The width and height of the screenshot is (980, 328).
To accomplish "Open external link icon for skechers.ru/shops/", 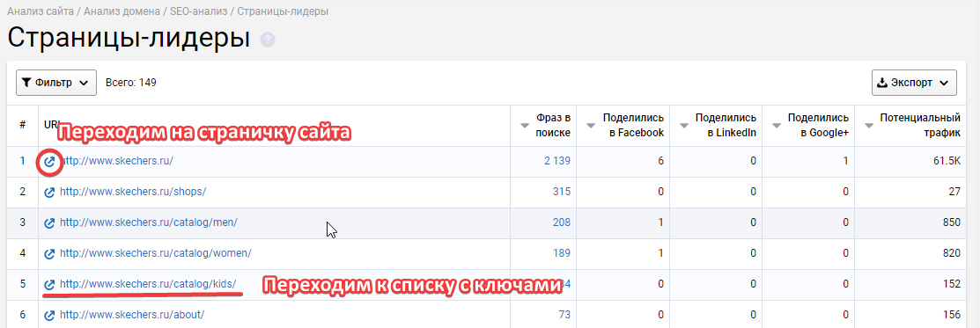I will click(x=49, y=193).
